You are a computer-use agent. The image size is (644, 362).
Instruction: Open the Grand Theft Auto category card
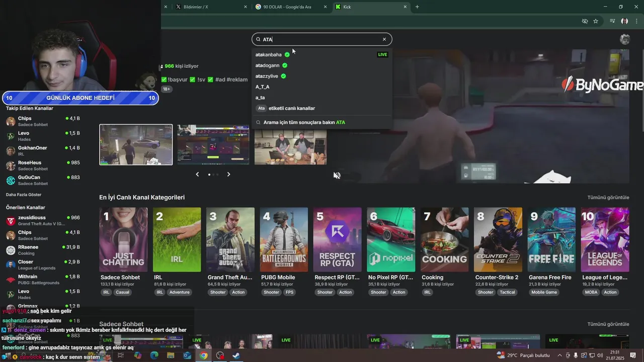[230, 240]
